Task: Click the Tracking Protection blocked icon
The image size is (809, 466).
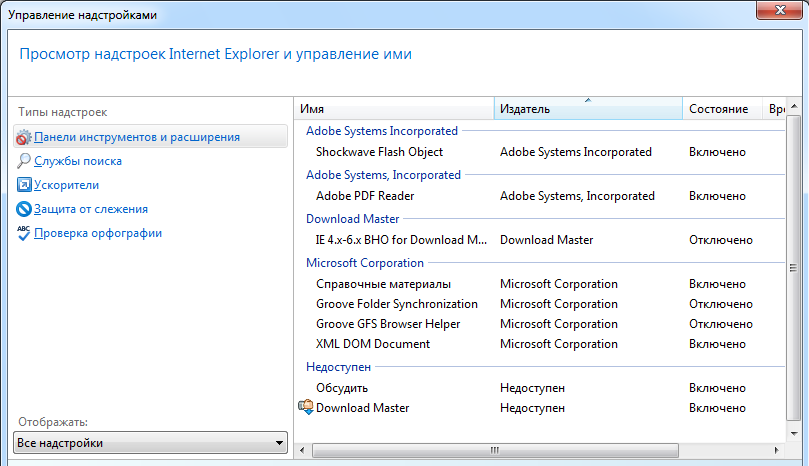Action: [24, 209]
